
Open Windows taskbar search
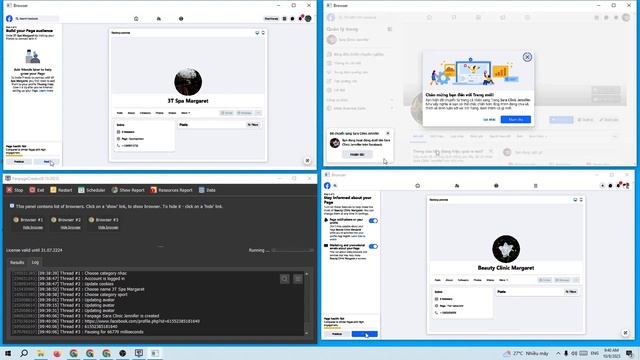coord(24,353)
